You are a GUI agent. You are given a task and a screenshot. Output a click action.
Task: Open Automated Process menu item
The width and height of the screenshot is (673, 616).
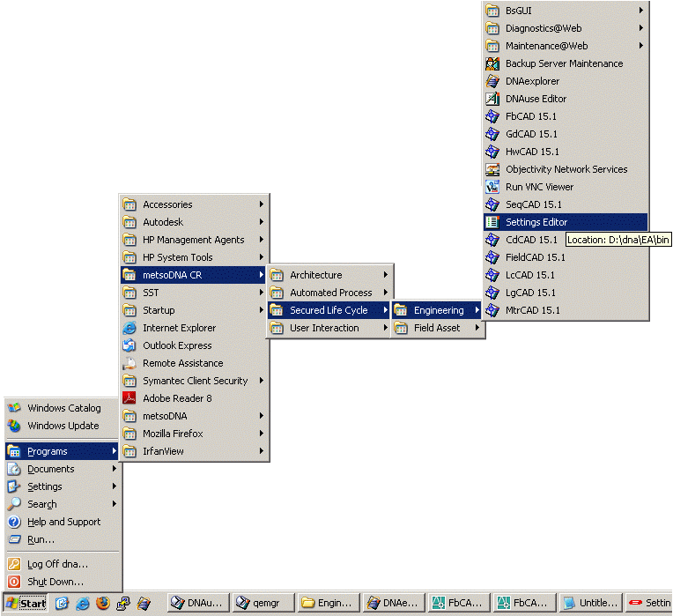[x=329, y=293]
